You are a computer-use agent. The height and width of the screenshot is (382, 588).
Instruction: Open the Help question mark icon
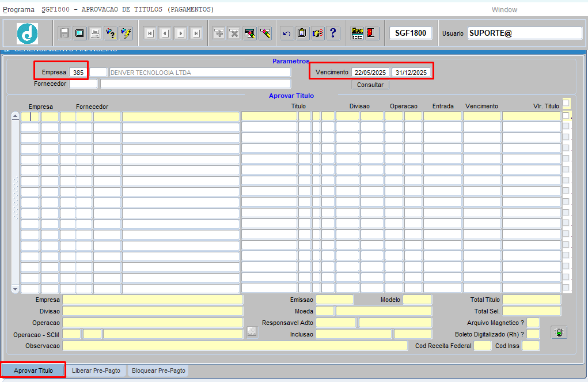(333, 33)
